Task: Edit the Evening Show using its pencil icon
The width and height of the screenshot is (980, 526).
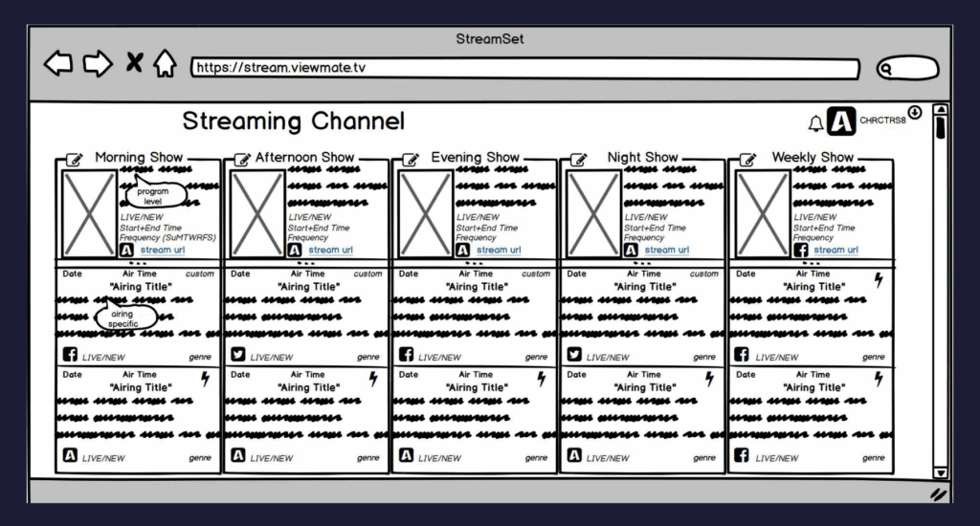Action: pos(411,160)
